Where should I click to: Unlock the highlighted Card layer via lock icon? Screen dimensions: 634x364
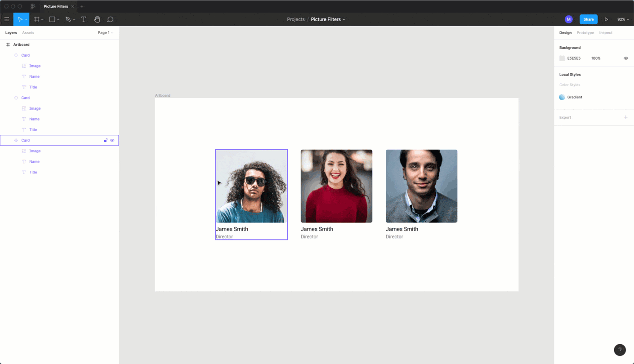coord(106,140)
